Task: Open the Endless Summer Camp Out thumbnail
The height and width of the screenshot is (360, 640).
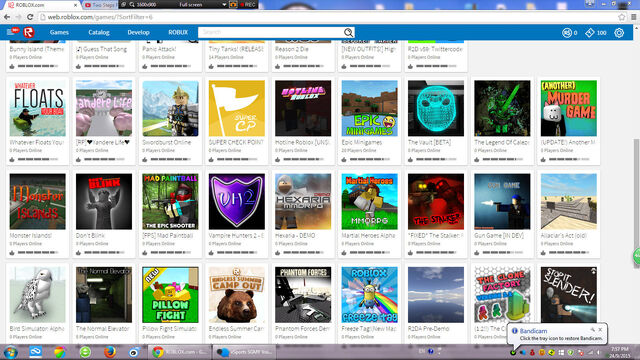Action: pyautogui.click(x=237, y=295)
